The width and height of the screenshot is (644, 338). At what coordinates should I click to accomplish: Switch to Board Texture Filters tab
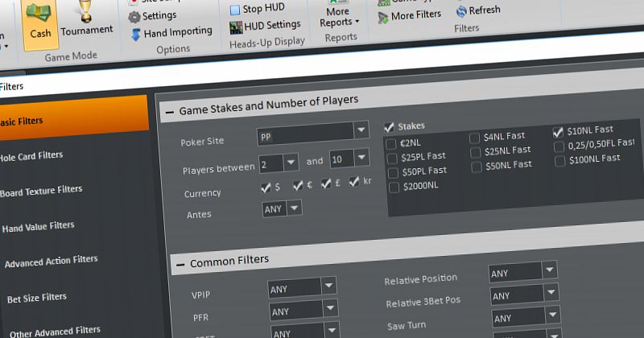(x=42, y=190)
